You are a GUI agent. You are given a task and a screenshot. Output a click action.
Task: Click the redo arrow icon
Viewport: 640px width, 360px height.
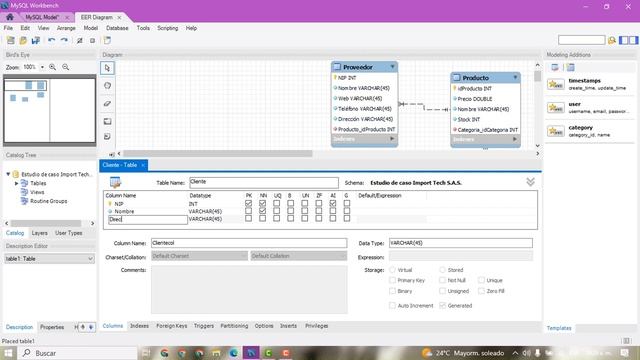(64, 40)
